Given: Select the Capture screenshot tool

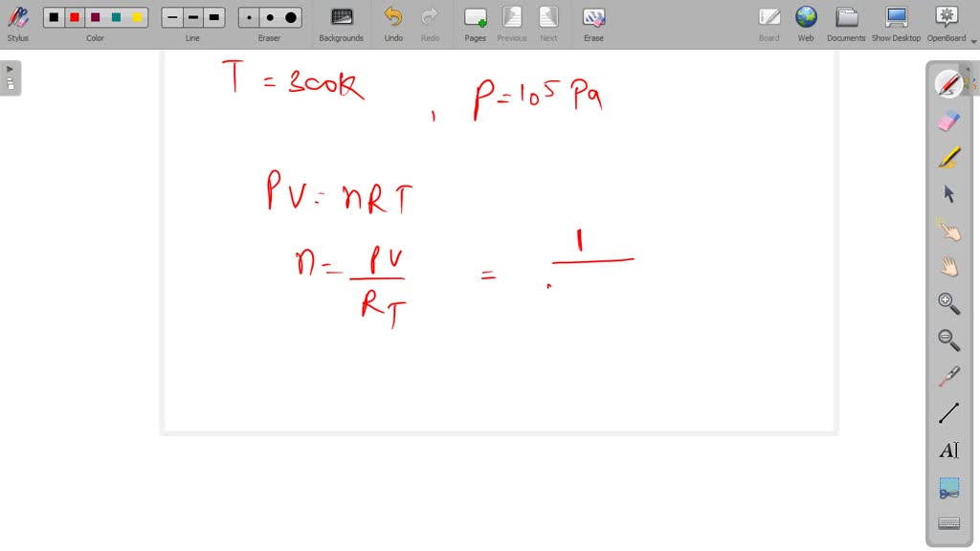Looking at the screenshot, I should pos(947,486).
